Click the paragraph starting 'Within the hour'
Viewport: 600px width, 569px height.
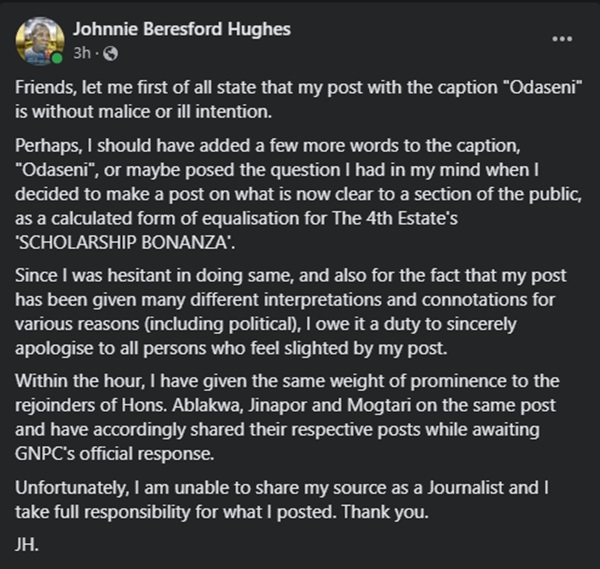(300, 406)
